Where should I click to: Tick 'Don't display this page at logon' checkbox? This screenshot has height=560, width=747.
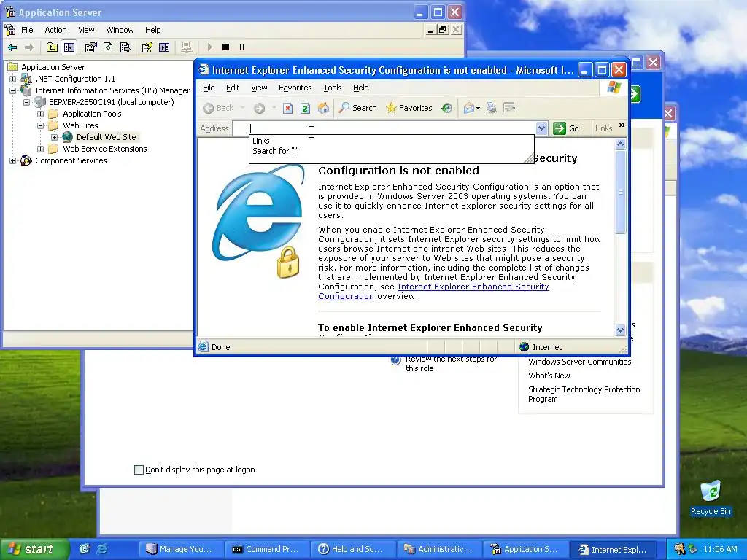[x=139, y=470]
